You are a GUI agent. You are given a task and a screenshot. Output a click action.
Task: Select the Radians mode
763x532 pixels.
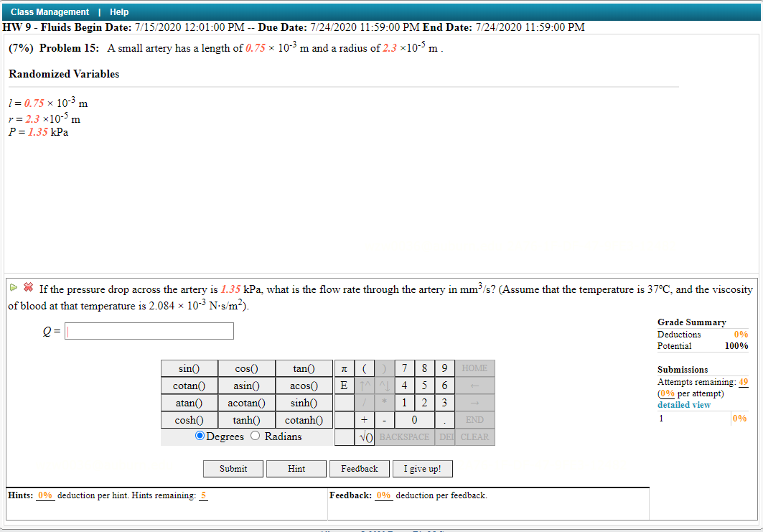click(x=256, y=435)
